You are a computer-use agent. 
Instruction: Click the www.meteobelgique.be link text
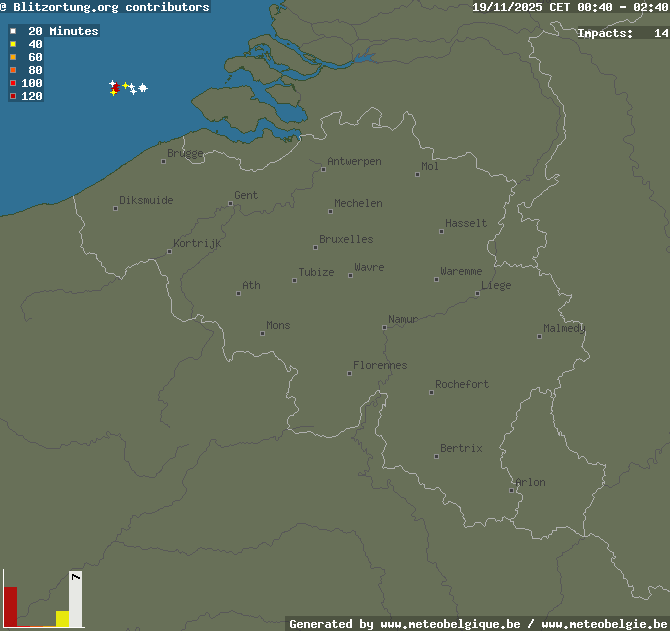tap(450, 624)
